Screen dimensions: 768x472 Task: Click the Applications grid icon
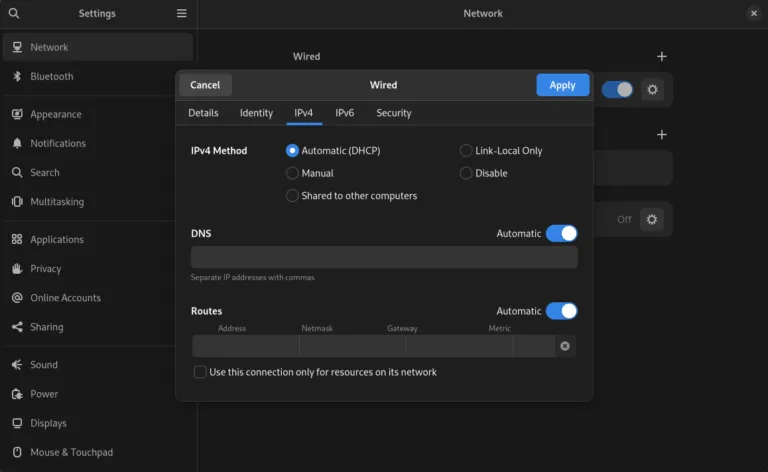tap(17, 239)
